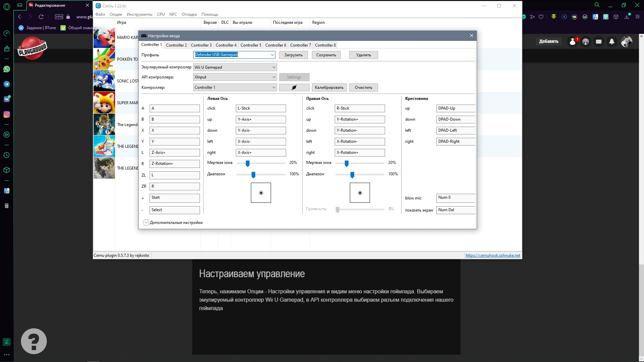This screenshot has width=644, height=362.
Task: Select the Mario Kart game thumbnail
Action: tap(104, 37)
